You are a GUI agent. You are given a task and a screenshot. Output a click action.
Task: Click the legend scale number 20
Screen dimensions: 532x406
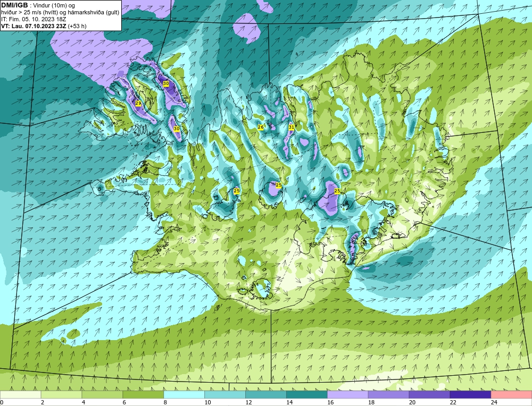[412, 402]
